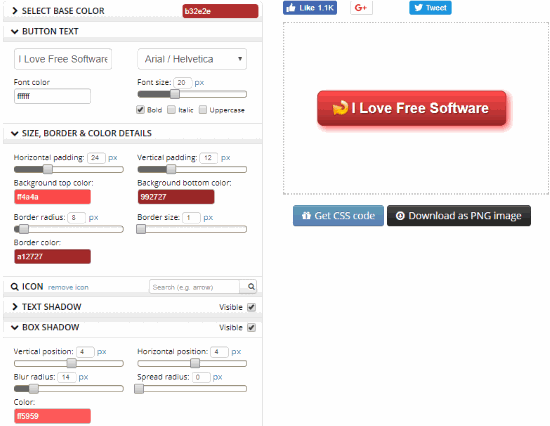This screenshot has height=426, width=550.
Task: Click the button text input field
Action: (63, 59)
